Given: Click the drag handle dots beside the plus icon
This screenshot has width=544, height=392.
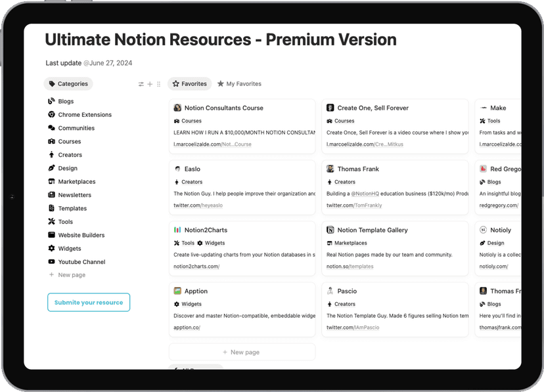Looking at the screenshot, I should (x=158, y=84).
